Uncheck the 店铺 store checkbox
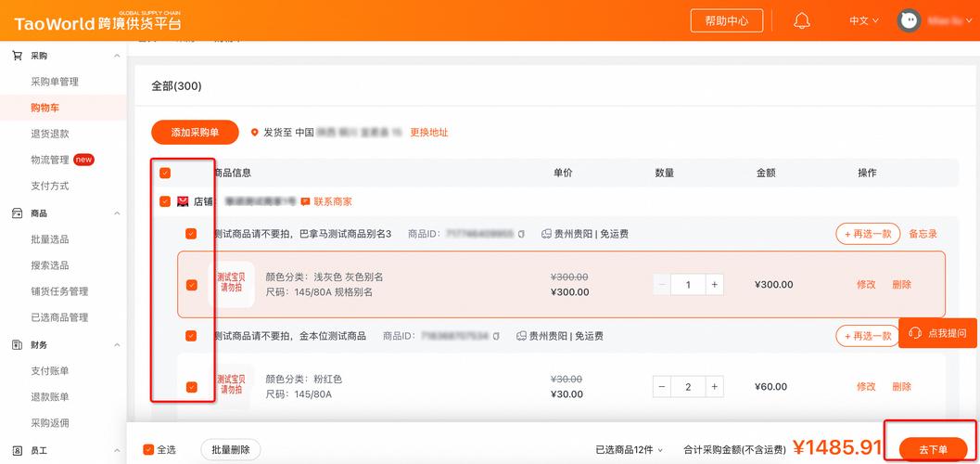 point(165,201)
